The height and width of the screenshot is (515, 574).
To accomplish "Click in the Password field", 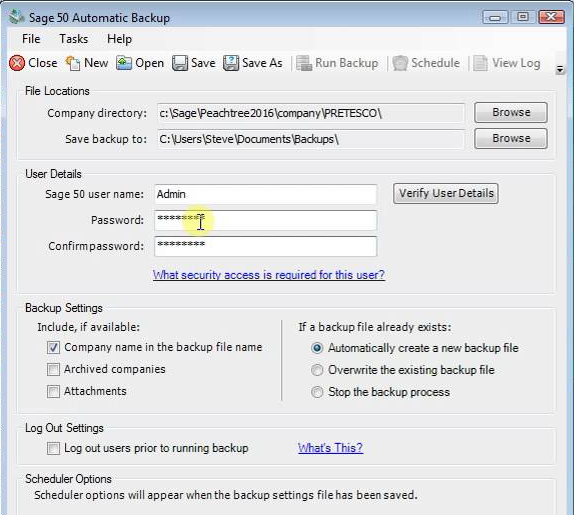I will coord(265,220).
